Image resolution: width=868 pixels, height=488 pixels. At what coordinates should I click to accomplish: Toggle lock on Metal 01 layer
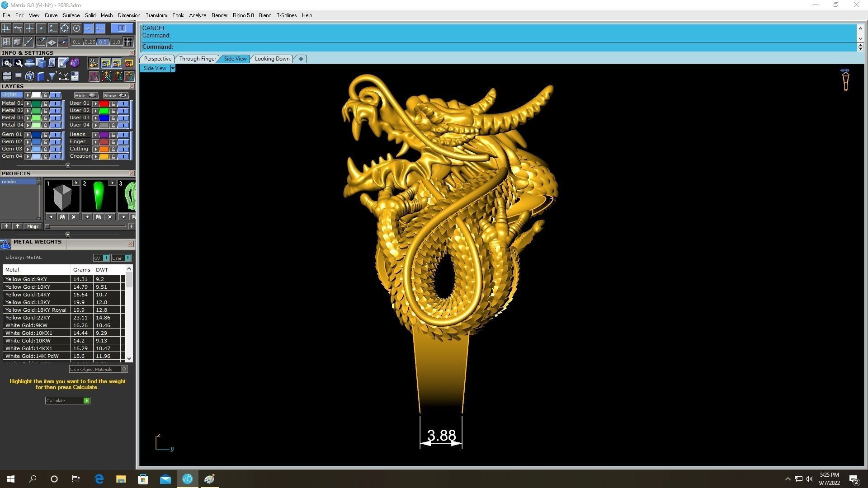click(45, 103)
